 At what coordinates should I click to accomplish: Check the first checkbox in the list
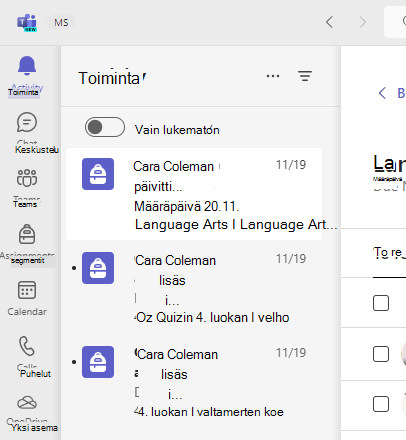(x=381, y=303)
